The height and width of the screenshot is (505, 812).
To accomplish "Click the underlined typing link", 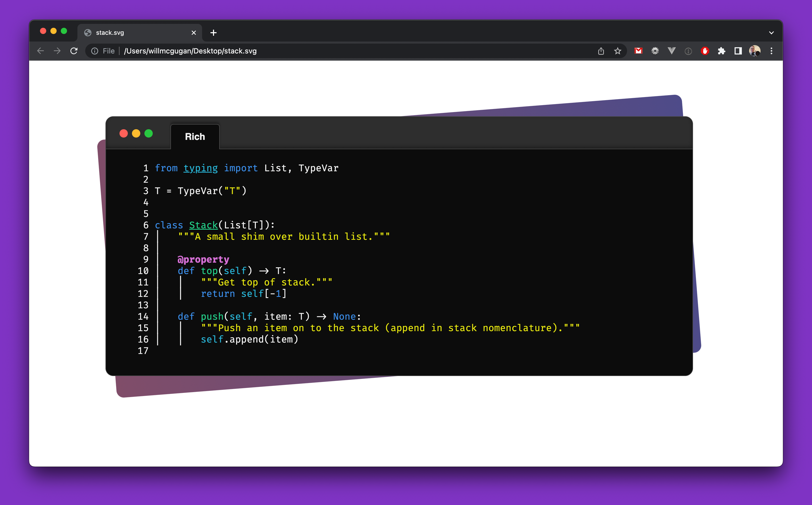I will coord(200,168).
